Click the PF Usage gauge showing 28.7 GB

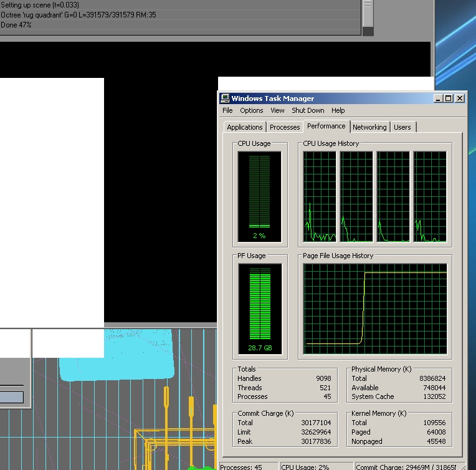(x=260, y=309)
